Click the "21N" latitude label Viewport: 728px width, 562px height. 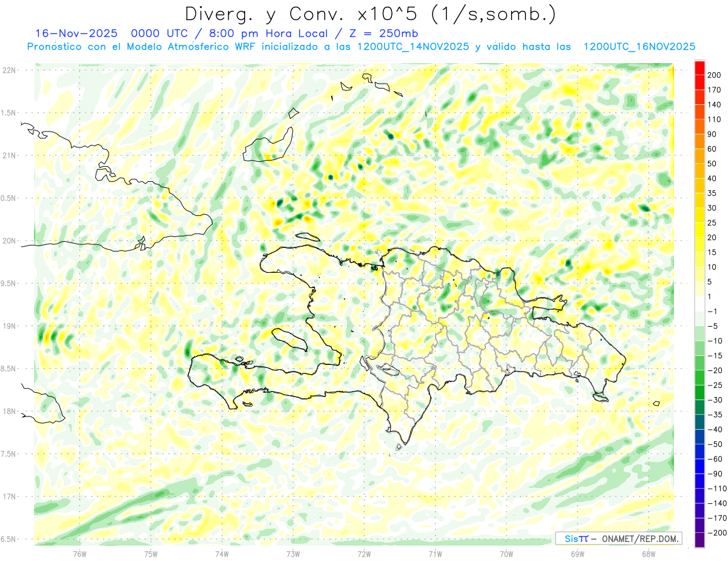[9, 156]
